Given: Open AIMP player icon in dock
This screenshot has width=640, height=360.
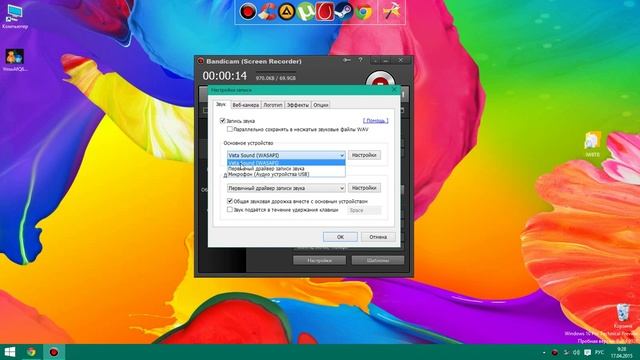Looking at the screenshot, I should point(286,11).
